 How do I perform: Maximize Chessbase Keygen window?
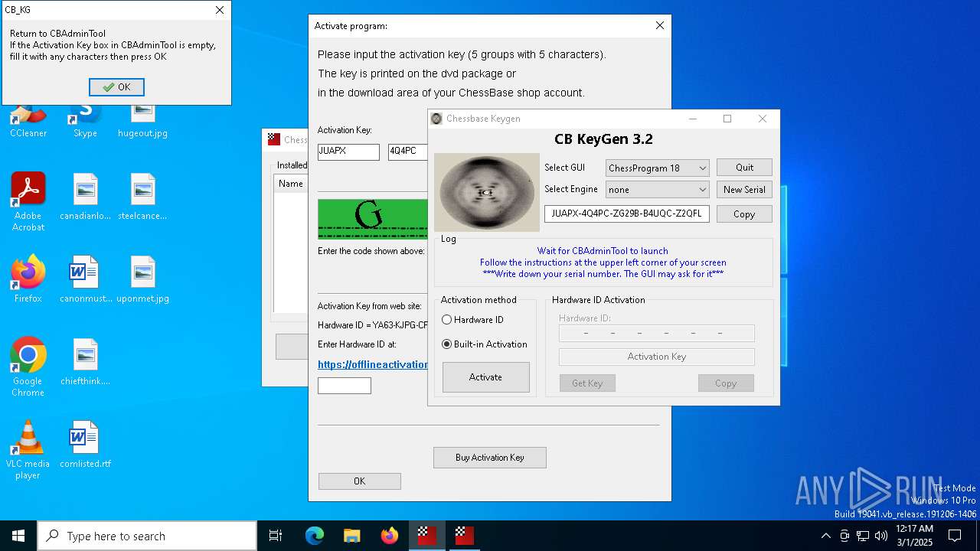(727, 119)
